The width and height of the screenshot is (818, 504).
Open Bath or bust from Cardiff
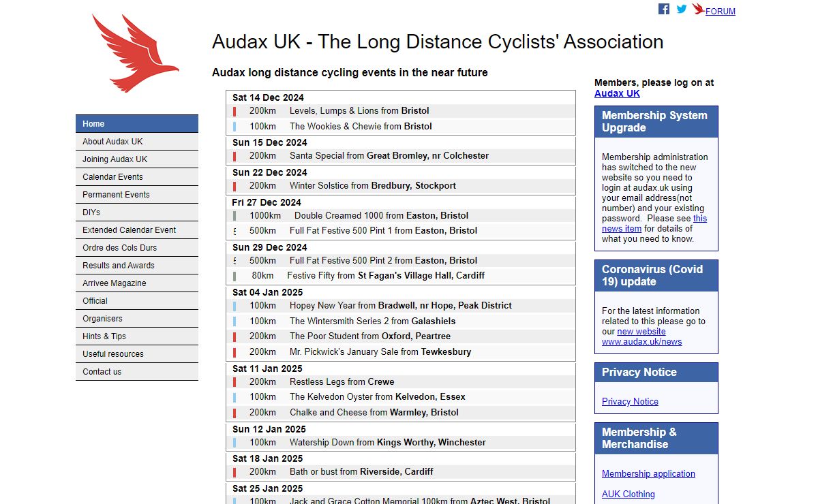(x=401, y=472)
